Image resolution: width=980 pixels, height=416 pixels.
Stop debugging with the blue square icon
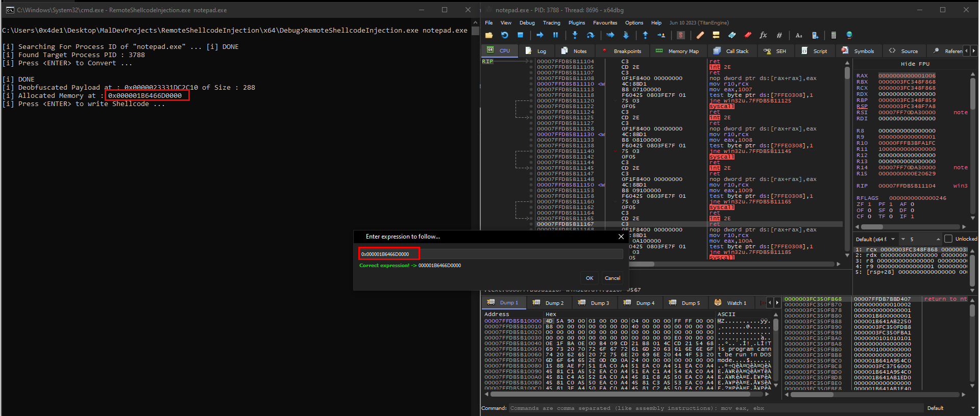click(520, 35)
